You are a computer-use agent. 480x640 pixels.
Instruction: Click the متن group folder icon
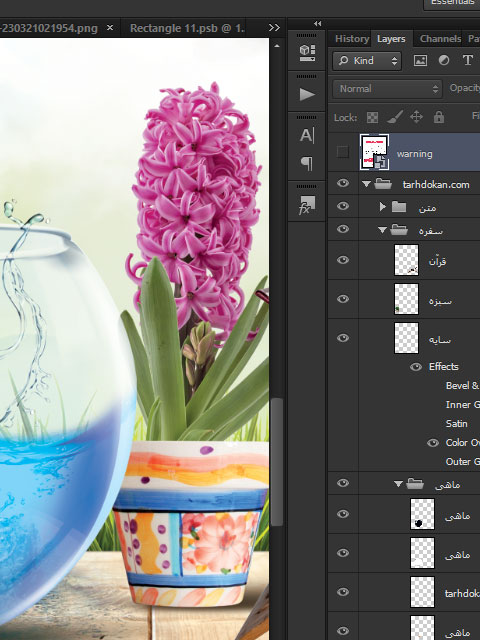pos(399,207)
